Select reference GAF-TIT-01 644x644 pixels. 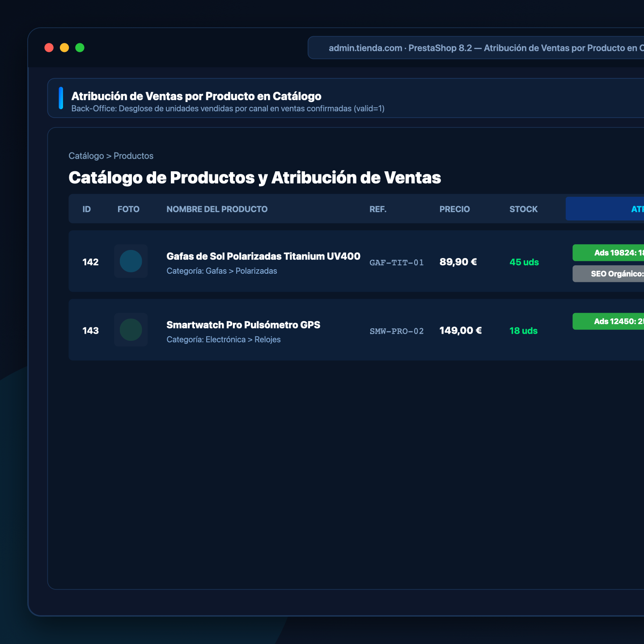(397, 263)
